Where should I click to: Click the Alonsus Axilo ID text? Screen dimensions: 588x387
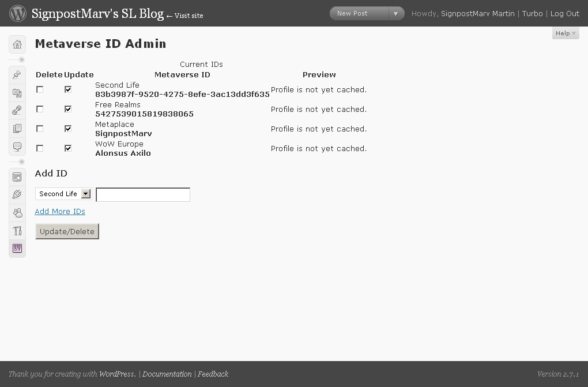(123, 153)
